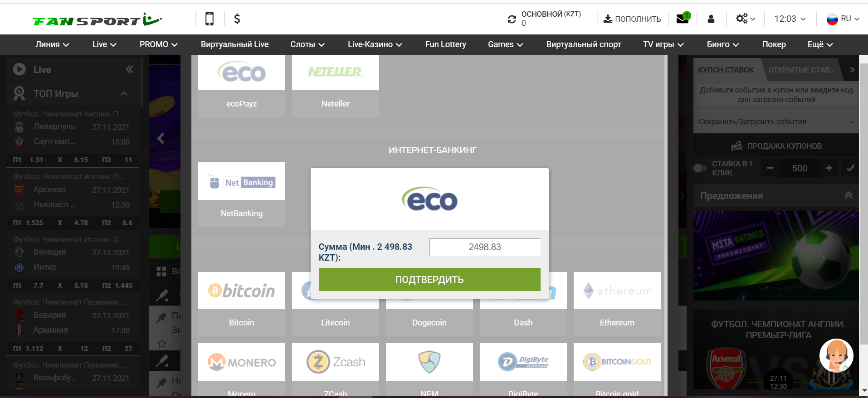This screenshot has width=868, height=398.
Task: Open the Meta Ratings promo banner
Action: (x=776, y=256)
